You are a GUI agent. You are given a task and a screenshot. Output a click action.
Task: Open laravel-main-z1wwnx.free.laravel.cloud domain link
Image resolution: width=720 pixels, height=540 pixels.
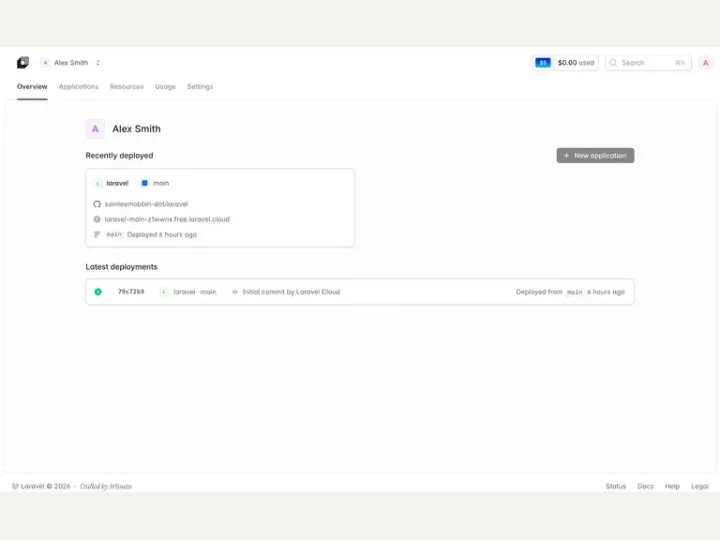167,219
